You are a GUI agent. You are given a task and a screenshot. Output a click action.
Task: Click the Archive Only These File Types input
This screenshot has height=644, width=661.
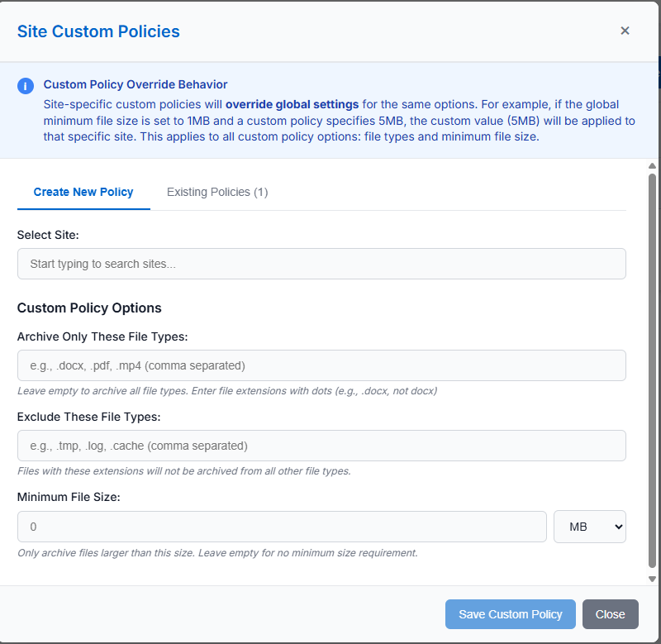pyautogui.click(x=321, y=365)
